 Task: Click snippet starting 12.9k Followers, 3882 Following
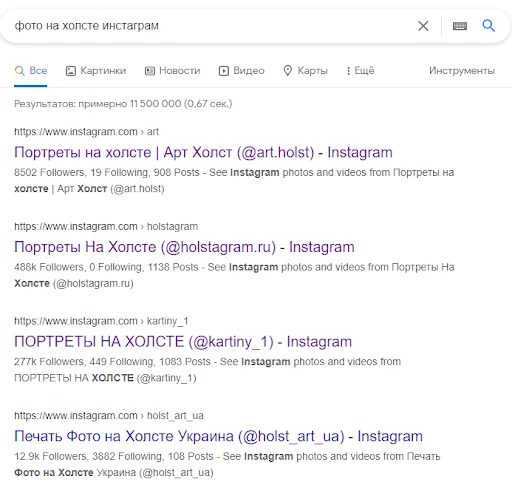pos(227,465)
